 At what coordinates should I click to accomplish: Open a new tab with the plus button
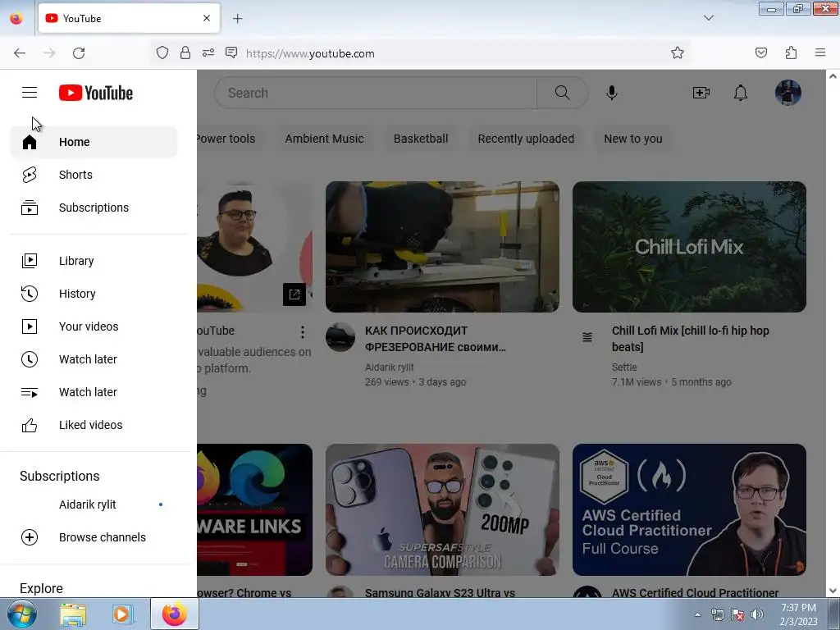pos(237,18)
